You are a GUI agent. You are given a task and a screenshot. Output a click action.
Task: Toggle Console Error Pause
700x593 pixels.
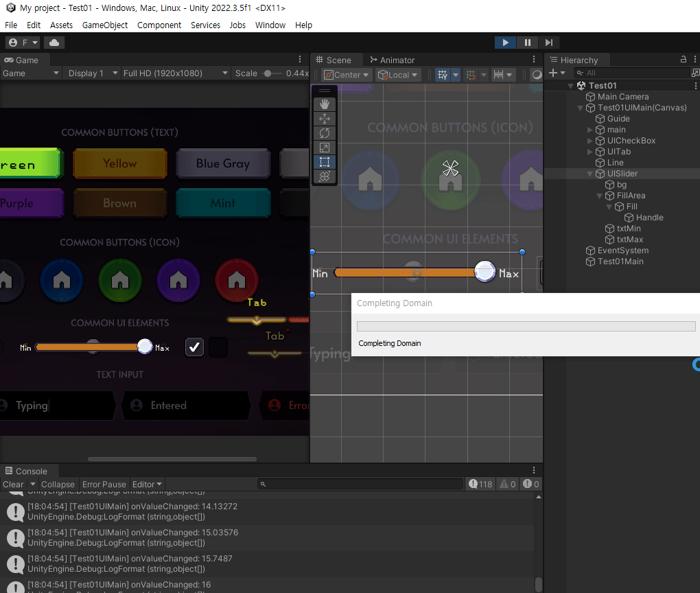[104, 485]
